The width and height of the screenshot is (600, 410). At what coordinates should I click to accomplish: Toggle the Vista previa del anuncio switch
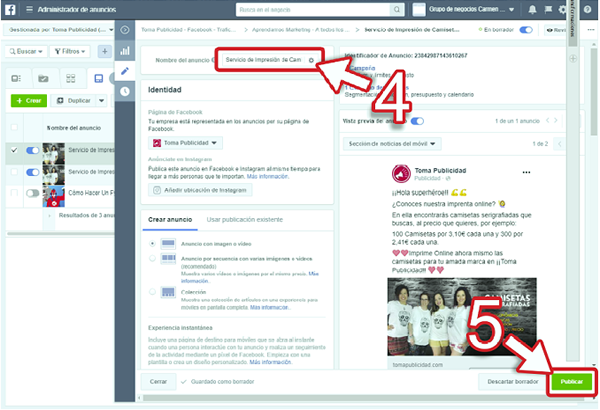(417, 121)
